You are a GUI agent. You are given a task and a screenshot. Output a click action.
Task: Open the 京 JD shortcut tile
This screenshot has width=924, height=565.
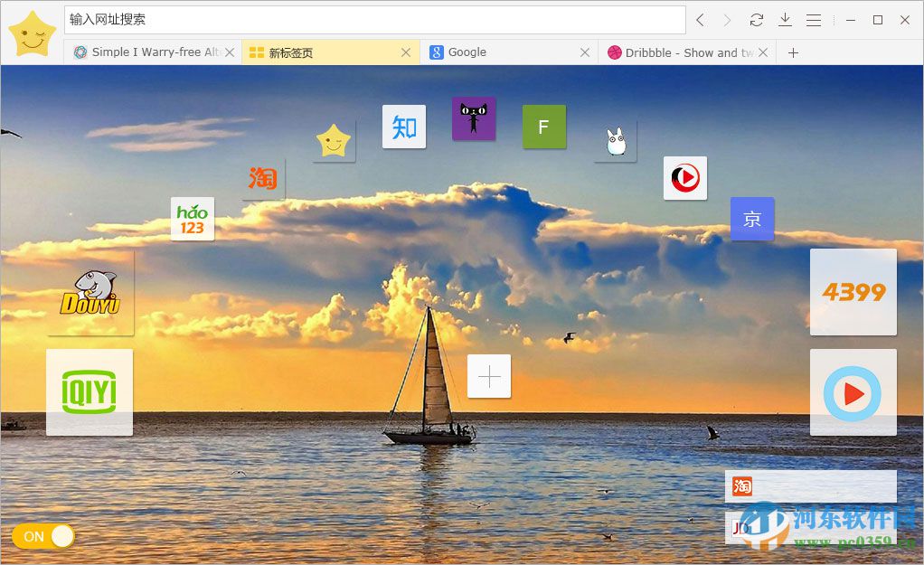point(752,219)
